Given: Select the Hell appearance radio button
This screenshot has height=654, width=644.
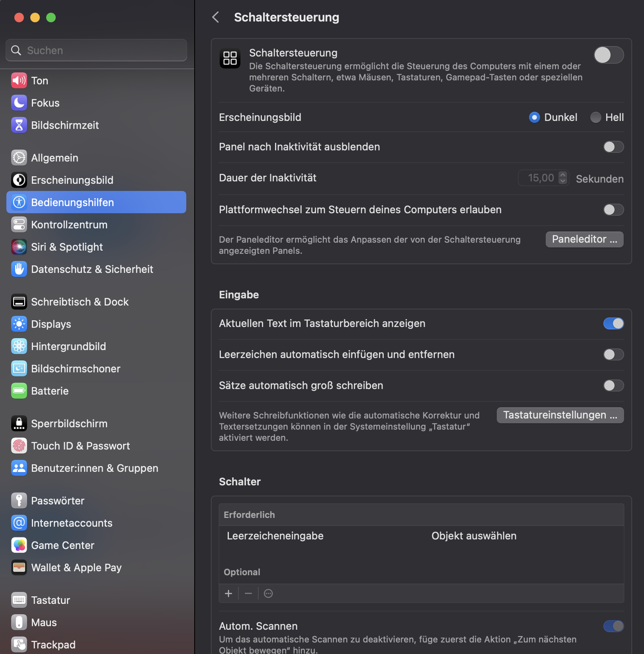Looking at the screenshot, I should point(595,117).
